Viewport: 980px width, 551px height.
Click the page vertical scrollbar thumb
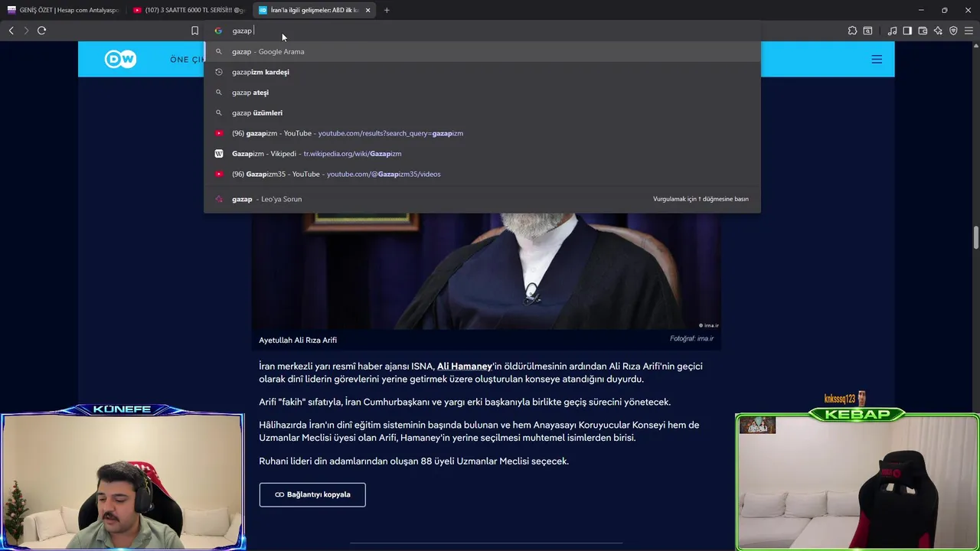[x=975, y=237]
